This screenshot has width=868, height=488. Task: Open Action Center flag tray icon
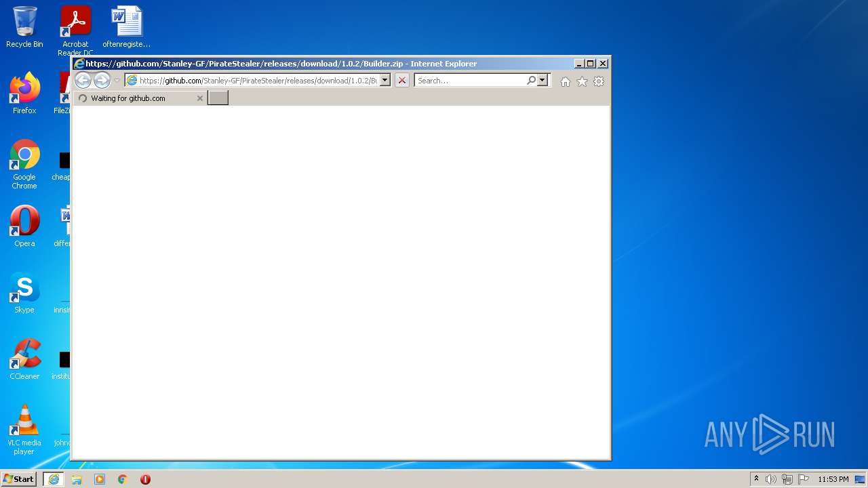click(804, 479)
